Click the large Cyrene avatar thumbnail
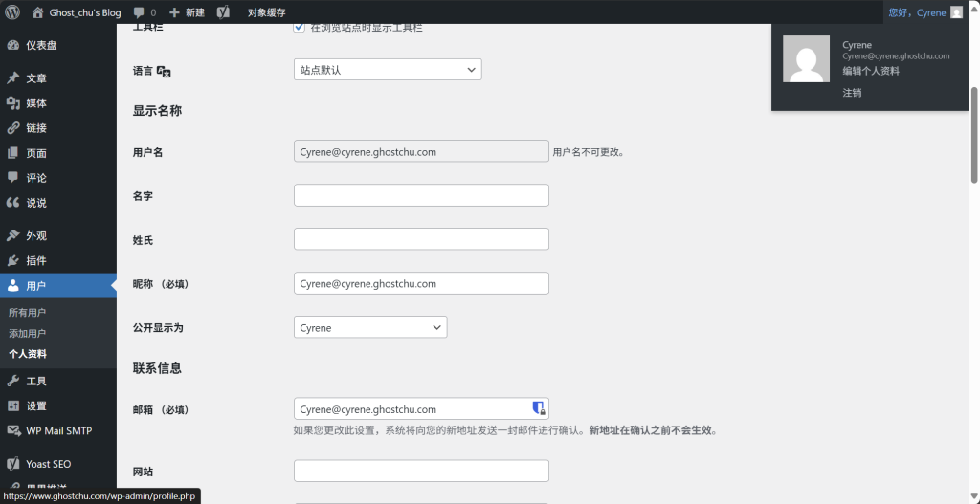The height and width of the screenshot is (504, 980). click(806, 58)
